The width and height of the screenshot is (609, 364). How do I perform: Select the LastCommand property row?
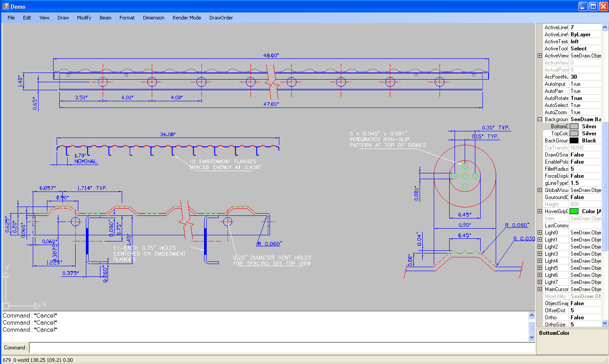pos(572,226)
